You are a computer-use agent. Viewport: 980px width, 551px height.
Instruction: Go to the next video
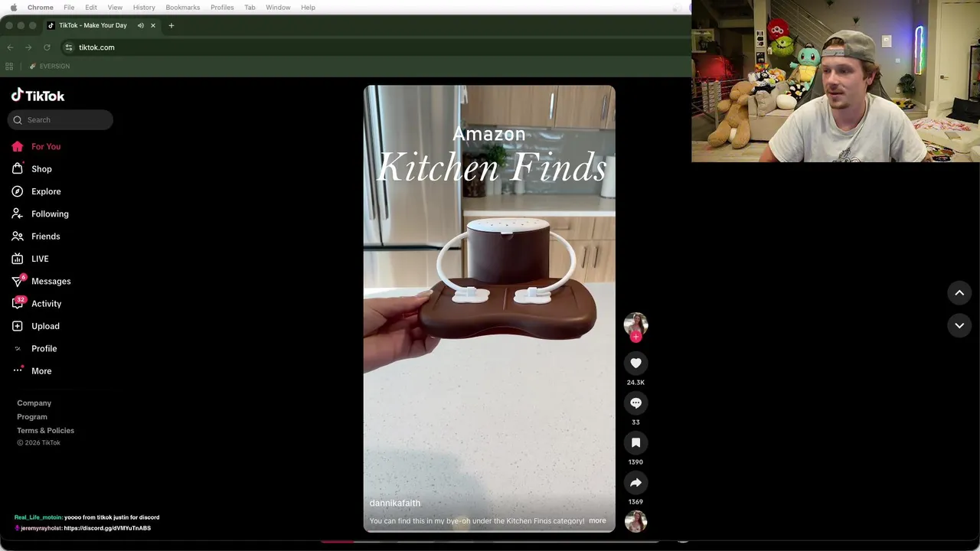point(959,325)
